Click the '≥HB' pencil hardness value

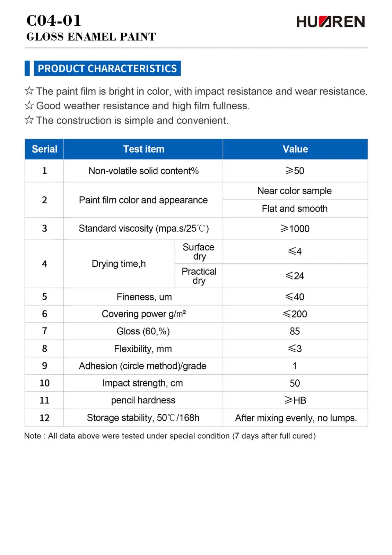click(x=295, y=400)
